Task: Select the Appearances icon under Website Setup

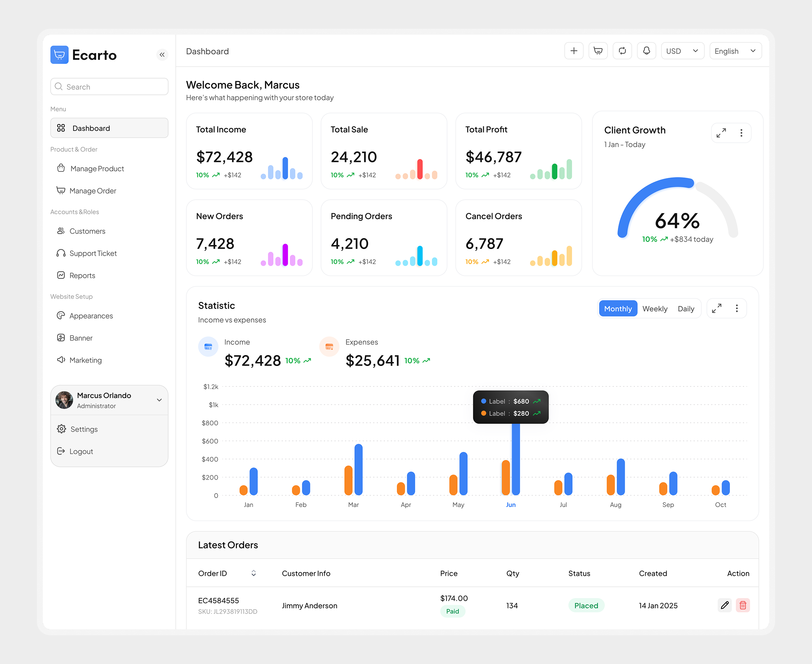Action: (62, 315)
